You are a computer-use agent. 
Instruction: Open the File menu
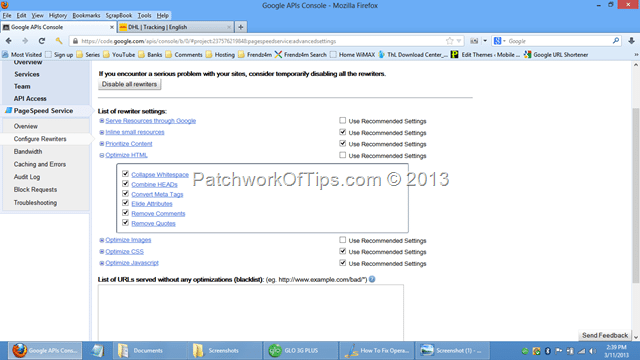7,15
